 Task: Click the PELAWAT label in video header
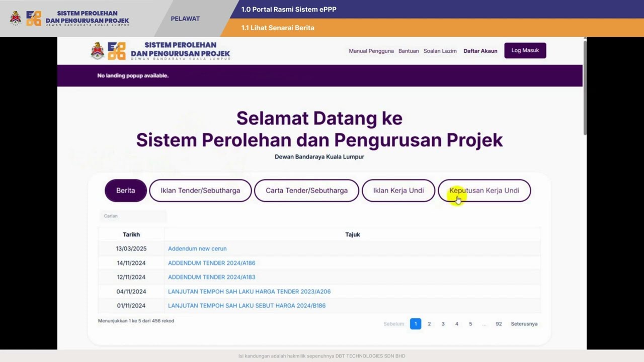[185, 19]
